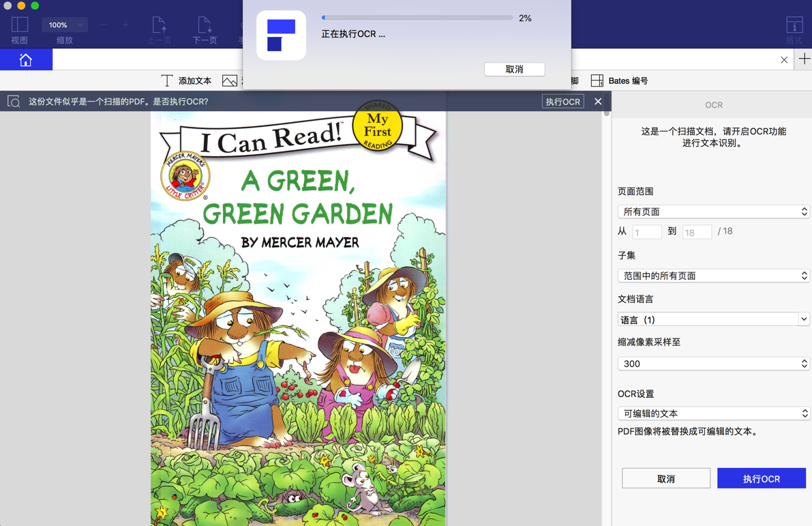Select the add image tool icon

[x=229, y=81]
